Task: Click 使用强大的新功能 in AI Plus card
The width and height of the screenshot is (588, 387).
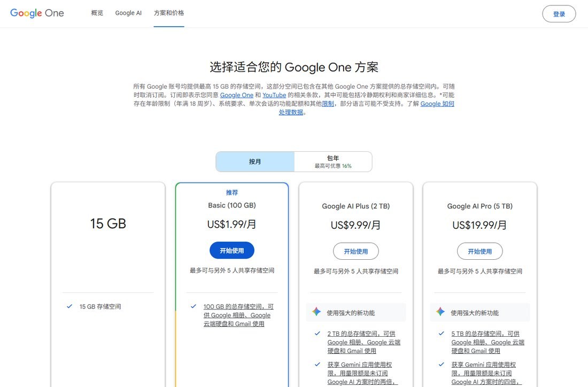Action: [x=351, y=313]
